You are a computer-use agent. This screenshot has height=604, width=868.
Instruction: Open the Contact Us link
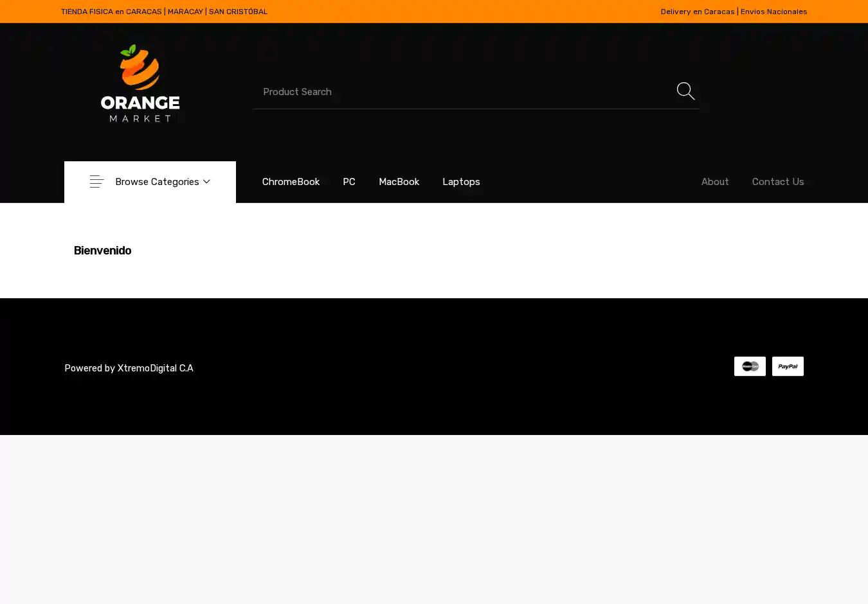[x=778, y=182]
